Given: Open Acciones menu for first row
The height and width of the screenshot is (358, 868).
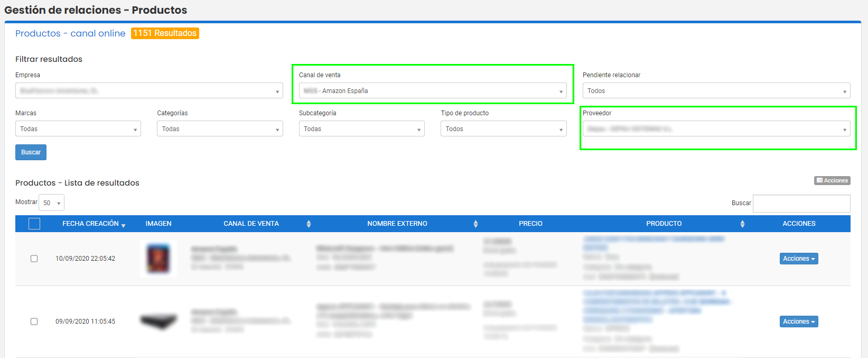Looking at the screenshot, I should pos(799,259).
